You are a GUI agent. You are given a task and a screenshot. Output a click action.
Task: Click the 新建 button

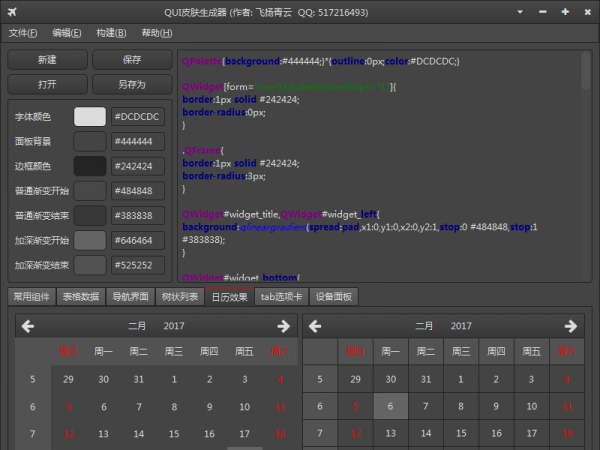[x=47, y=60]
